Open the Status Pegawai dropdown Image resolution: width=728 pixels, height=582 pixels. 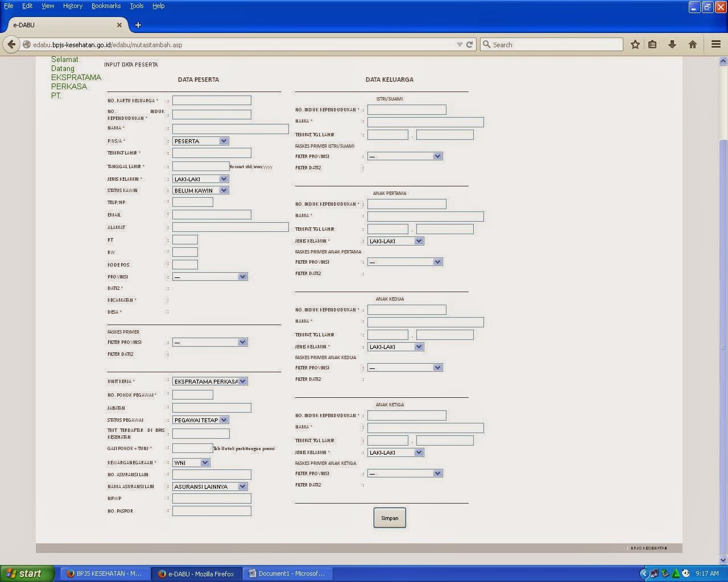pos(200,420)
